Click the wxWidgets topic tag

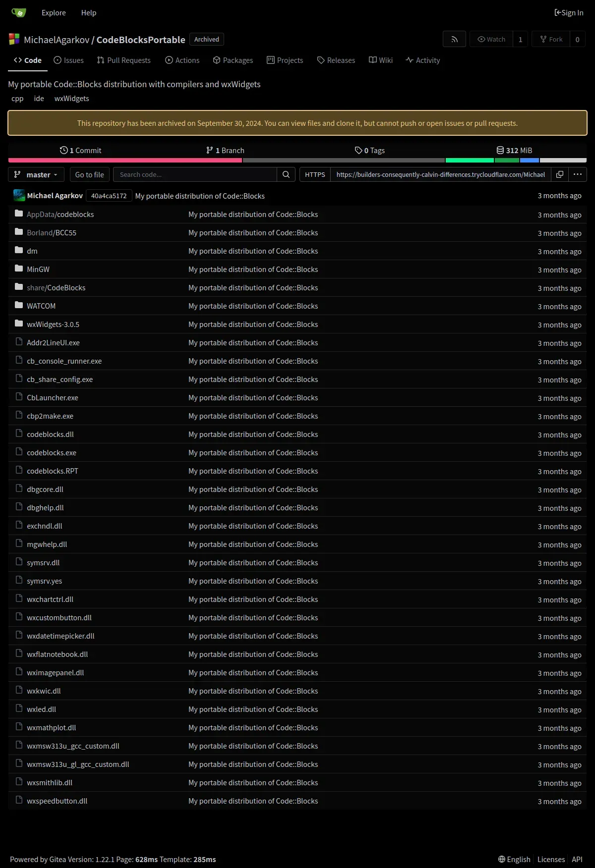[71, 99]
